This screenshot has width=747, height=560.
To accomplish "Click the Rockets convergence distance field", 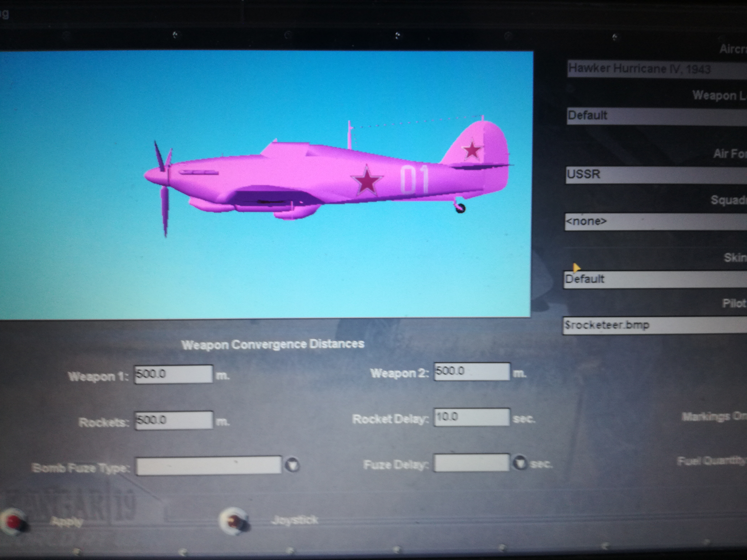I will tap(174, 420).
